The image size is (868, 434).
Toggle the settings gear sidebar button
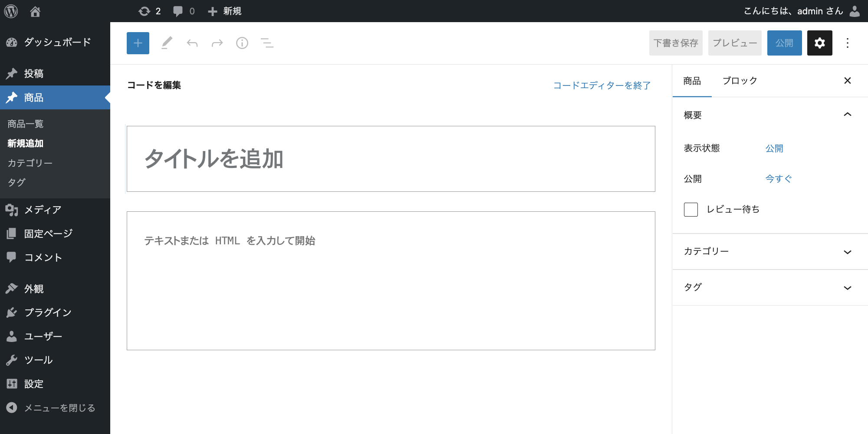pos(819,43)
